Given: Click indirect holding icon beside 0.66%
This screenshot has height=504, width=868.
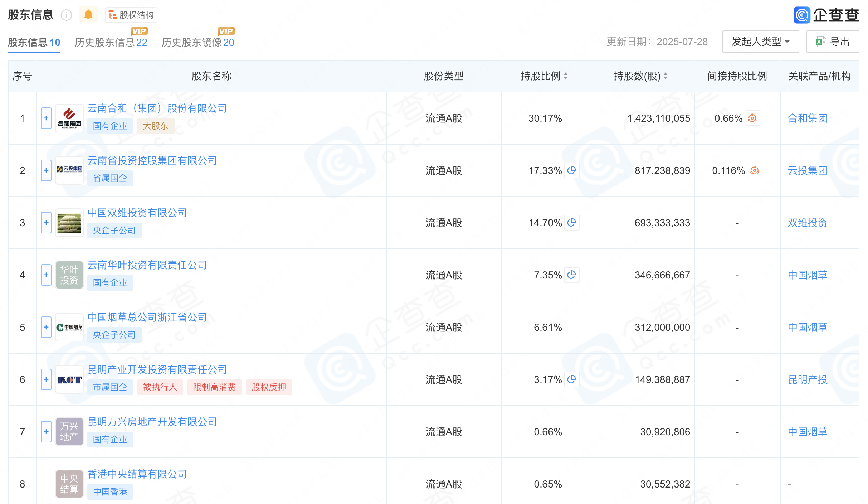Looking at the screenshot, I should pos(752,118).
